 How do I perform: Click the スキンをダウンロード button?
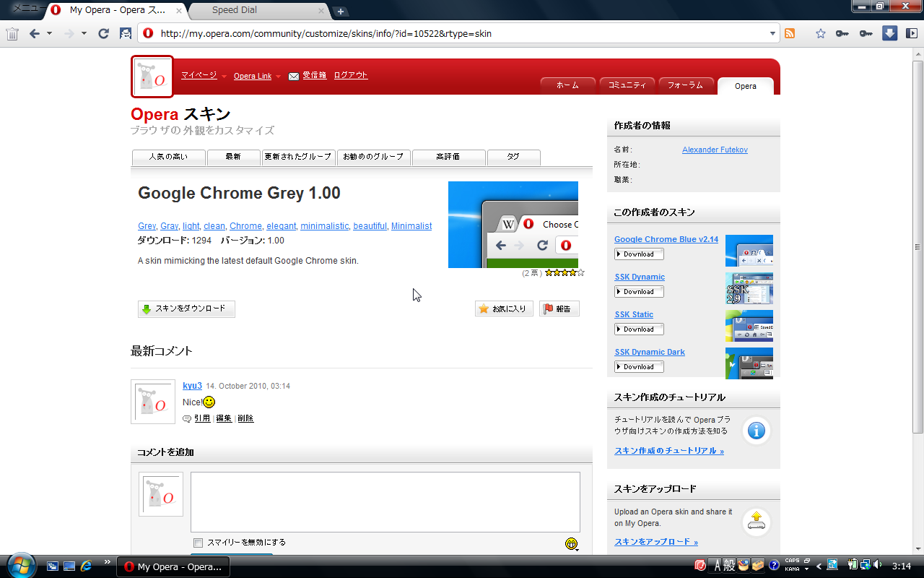(186, 309)
